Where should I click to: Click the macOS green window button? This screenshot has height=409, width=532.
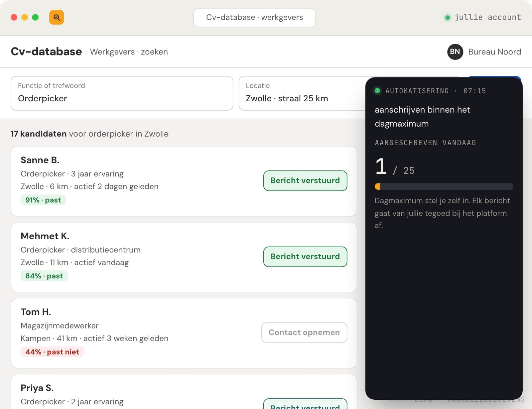(x=35, y=17)
